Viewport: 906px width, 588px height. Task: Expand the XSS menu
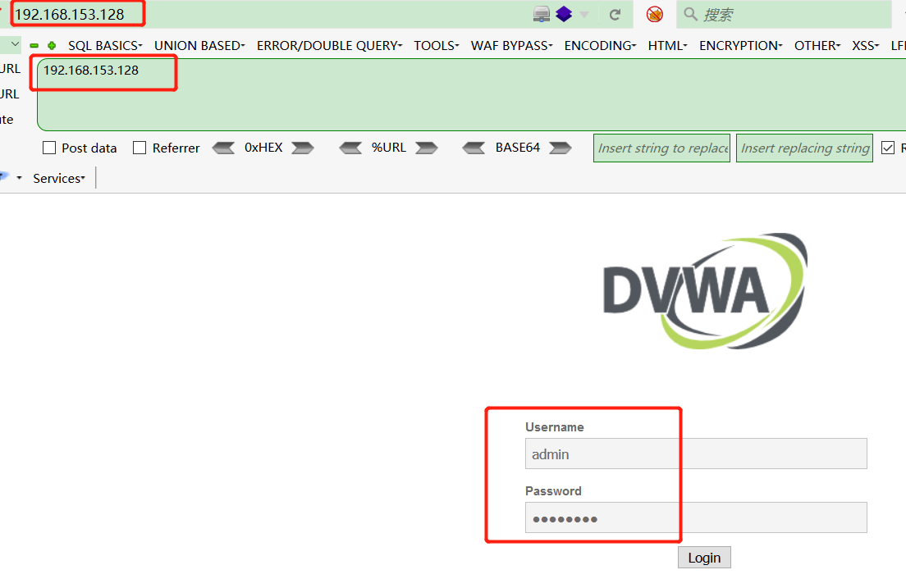(866, 46)
